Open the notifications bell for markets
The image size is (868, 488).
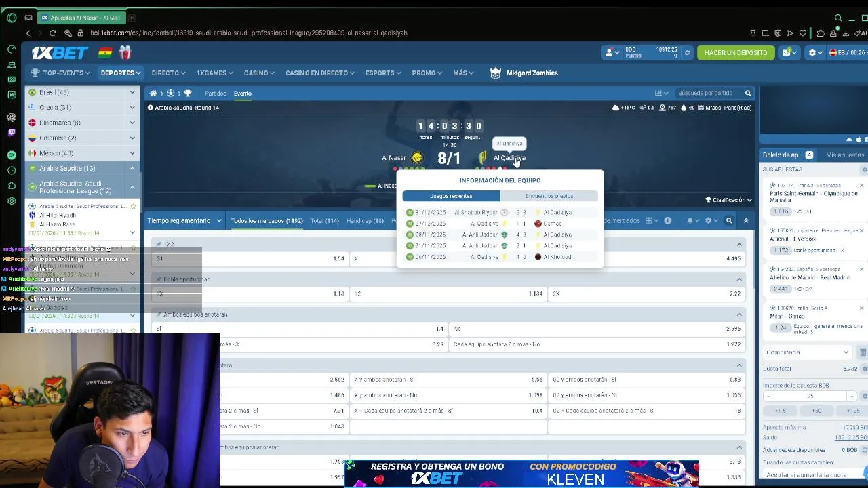coord(690,220)
